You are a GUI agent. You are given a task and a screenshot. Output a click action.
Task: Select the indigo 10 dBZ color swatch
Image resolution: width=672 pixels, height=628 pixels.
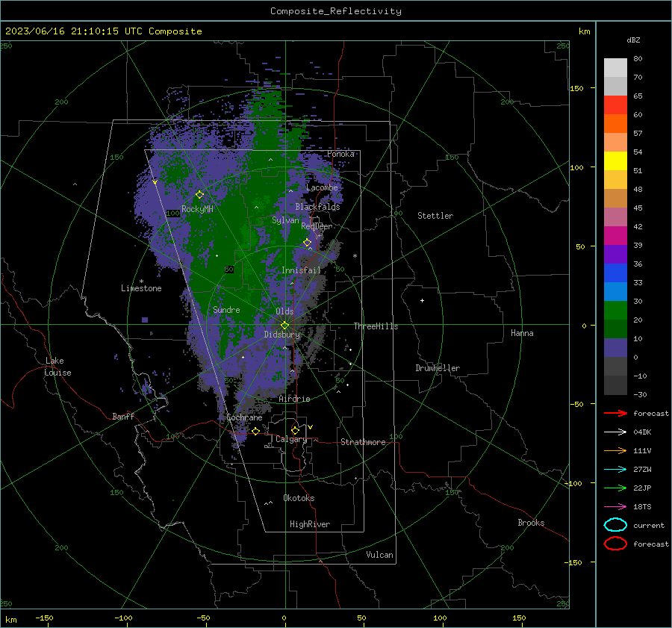615,348
